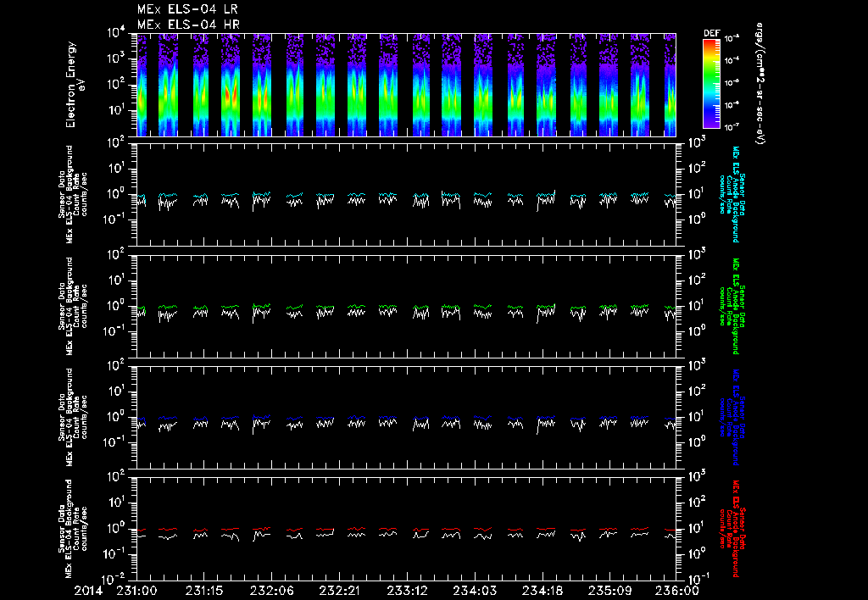
Task: Select the red Anode Background Count Rate label
Action: [732, 529]
